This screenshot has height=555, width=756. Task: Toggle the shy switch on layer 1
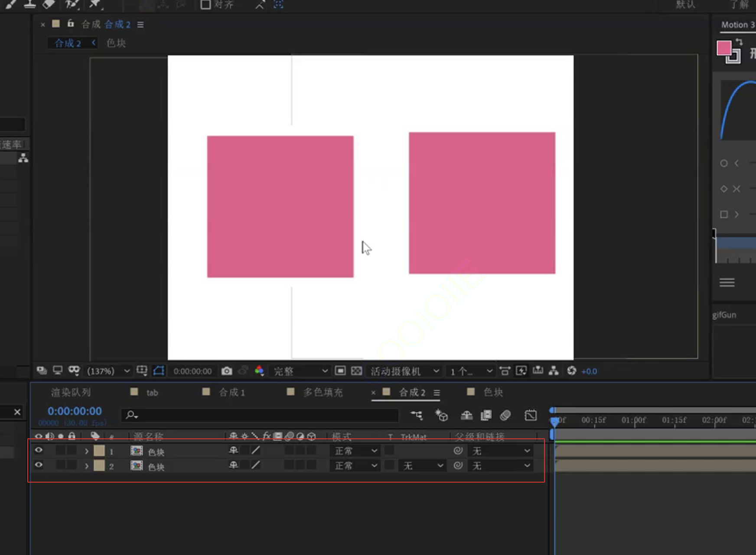point(233,450)
